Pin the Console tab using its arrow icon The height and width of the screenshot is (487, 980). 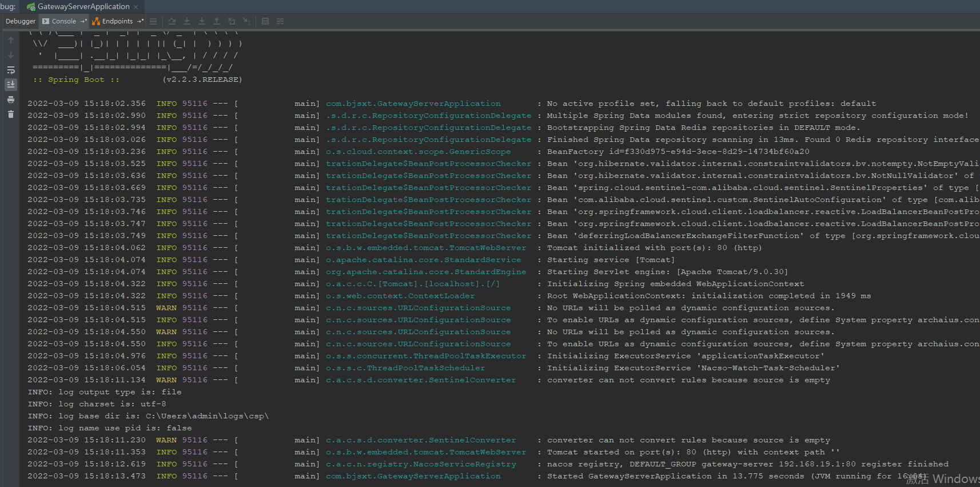83,21
